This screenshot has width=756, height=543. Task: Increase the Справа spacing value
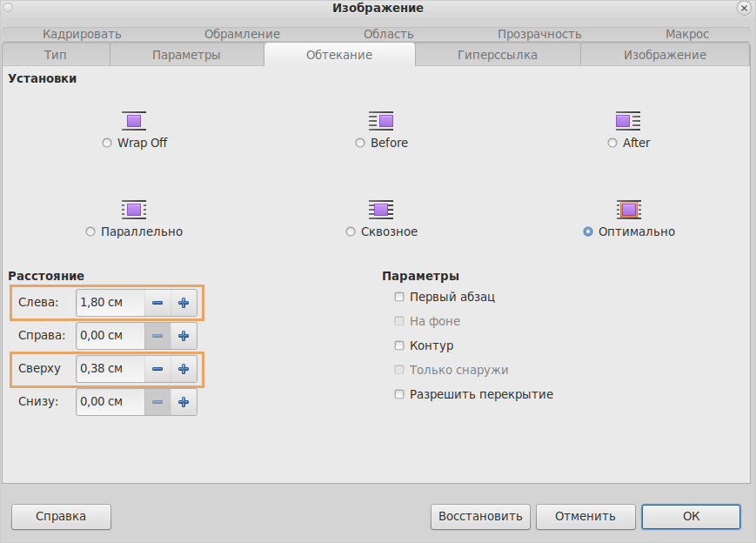[x=184, y=336]
